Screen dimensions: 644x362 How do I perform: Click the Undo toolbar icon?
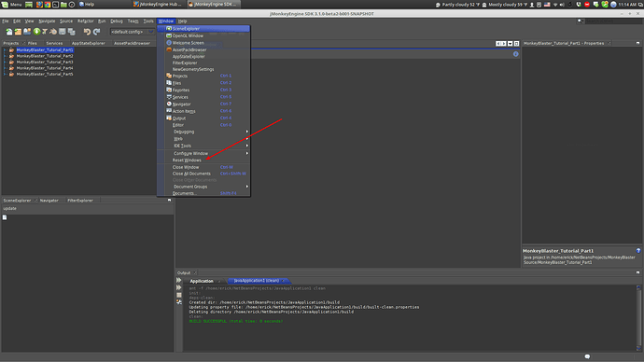pos(87,32)
